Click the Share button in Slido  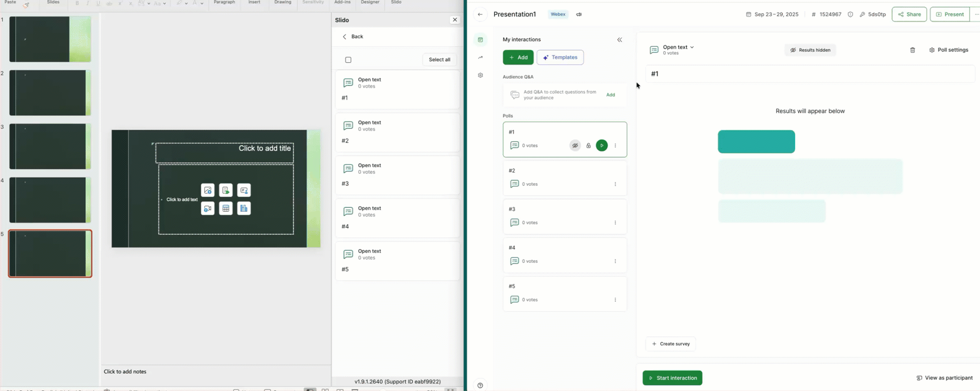[x=909, y=14]
